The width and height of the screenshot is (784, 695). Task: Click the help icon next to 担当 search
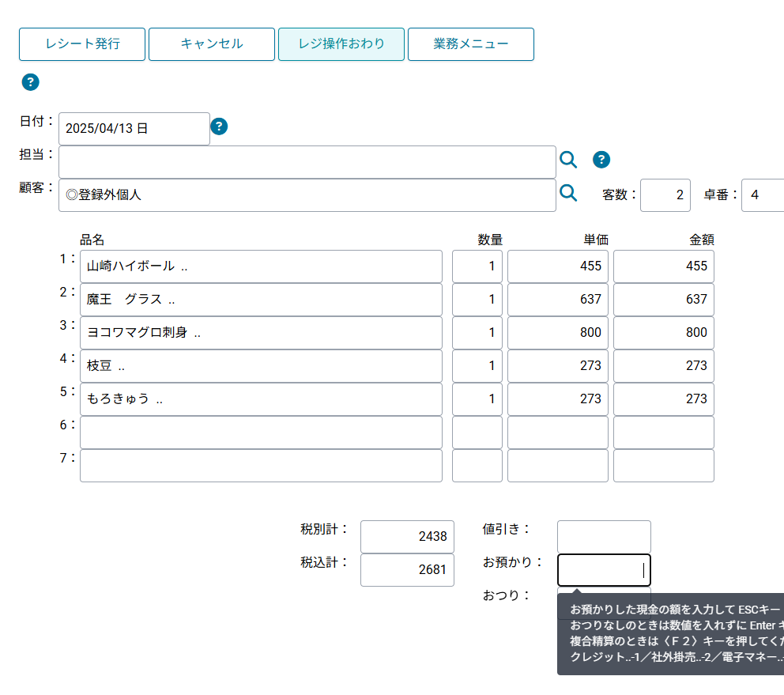(x=601, y=161)
